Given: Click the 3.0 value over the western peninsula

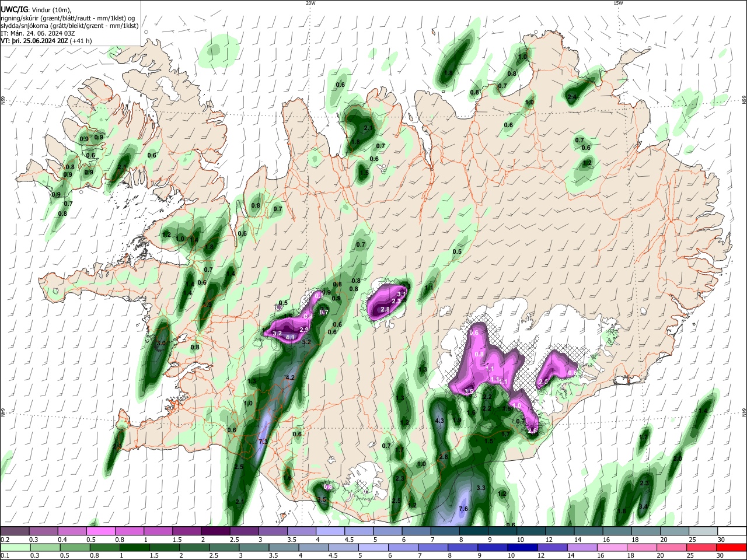Looking at the screenshot, I should click(x=162, y=343).
